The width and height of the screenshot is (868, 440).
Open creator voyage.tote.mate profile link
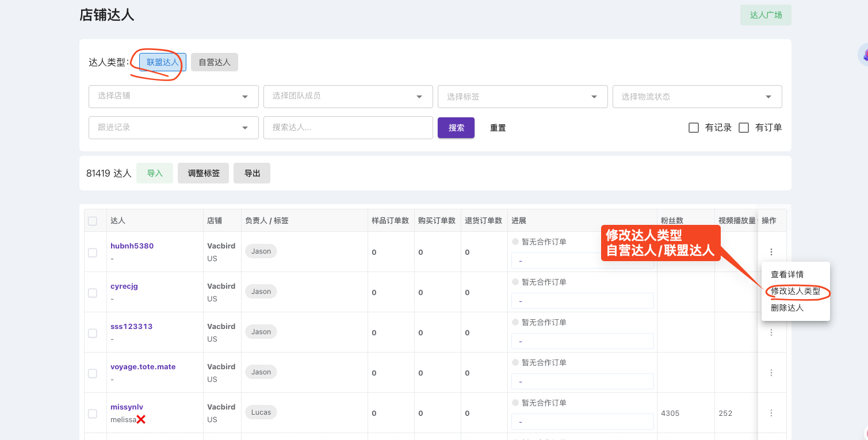tap(143, 366)
